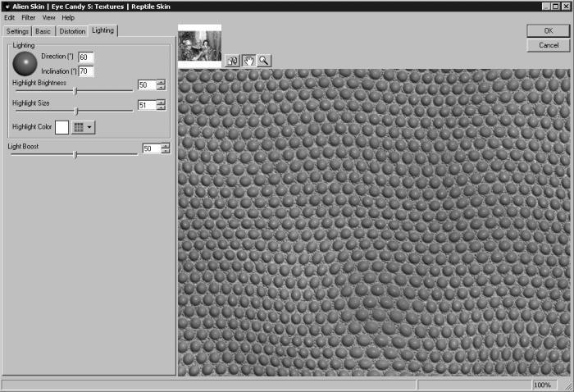Click the Direction input field
The width and height of the screenshot is (574, 392).
[85, 57]
